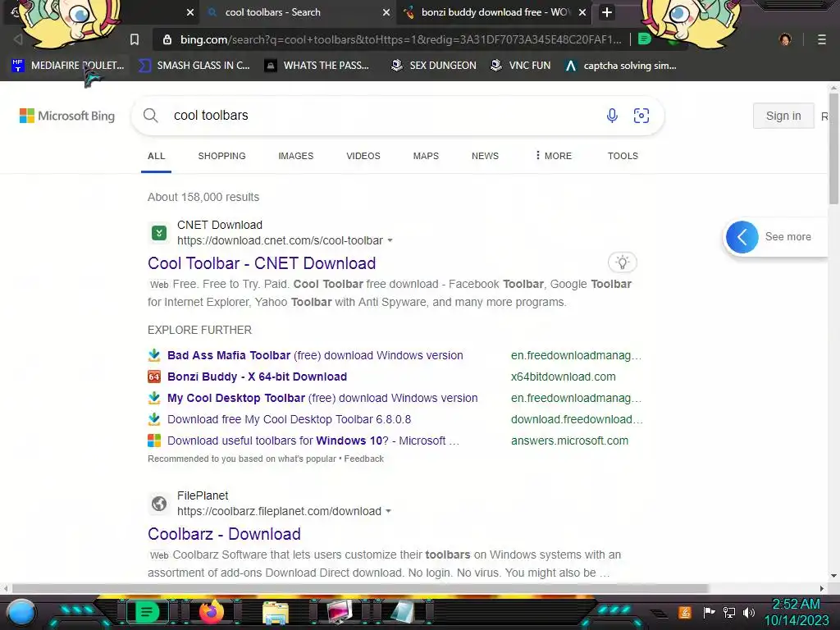
Task: Open Download free My Cool Desktop Toolbar 6.8.0.8
Action: (x=290, y=419)
